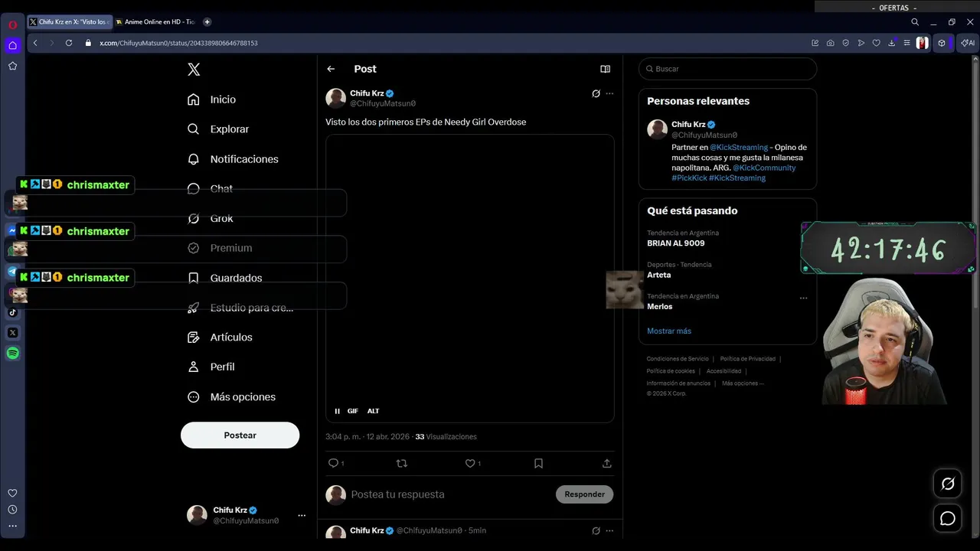Open Opera sidebar heart icon
Image resolution: width=980 pixels, height=551 pixels.
tap(12, 494)
